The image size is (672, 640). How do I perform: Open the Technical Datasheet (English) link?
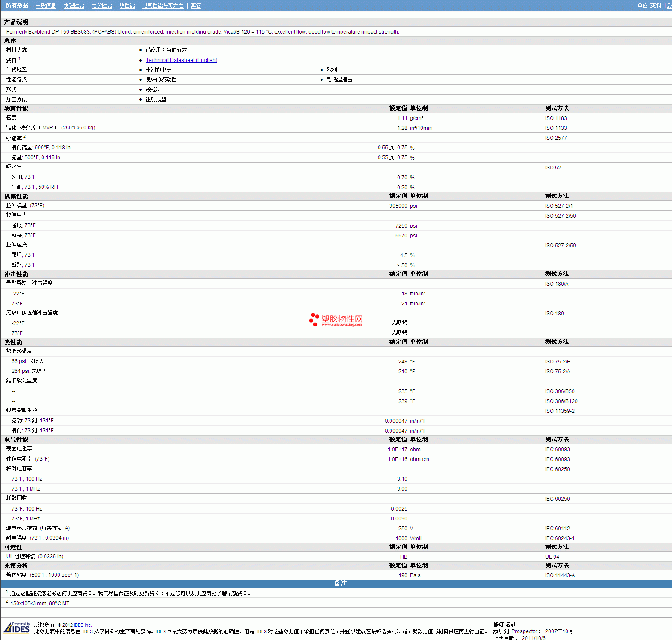[x=181, y=60]
